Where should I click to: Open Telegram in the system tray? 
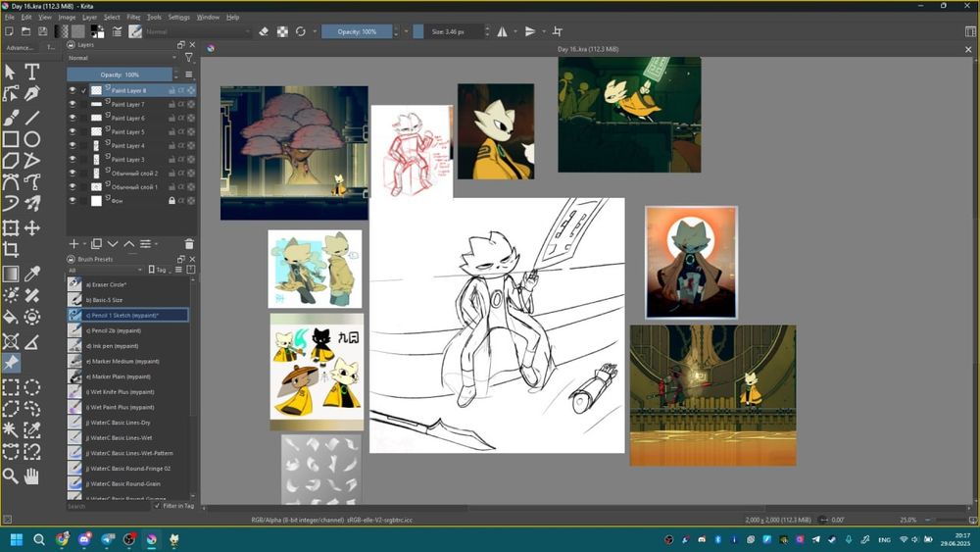815,539
